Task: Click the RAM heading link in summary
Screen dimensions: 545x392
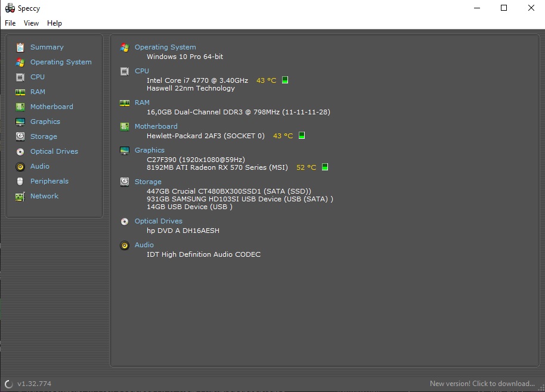Action: click(142, 102)
